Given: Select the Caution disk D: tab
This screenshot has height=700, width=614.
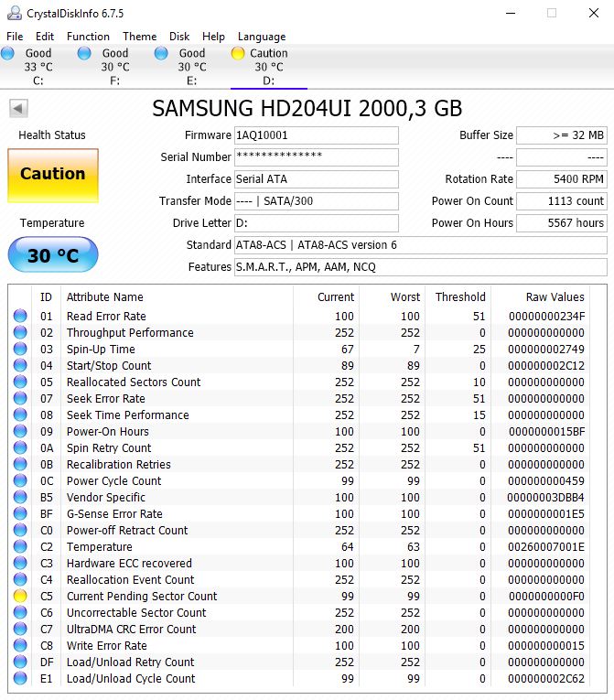Looking at the screenshot, I should (269, 67).
